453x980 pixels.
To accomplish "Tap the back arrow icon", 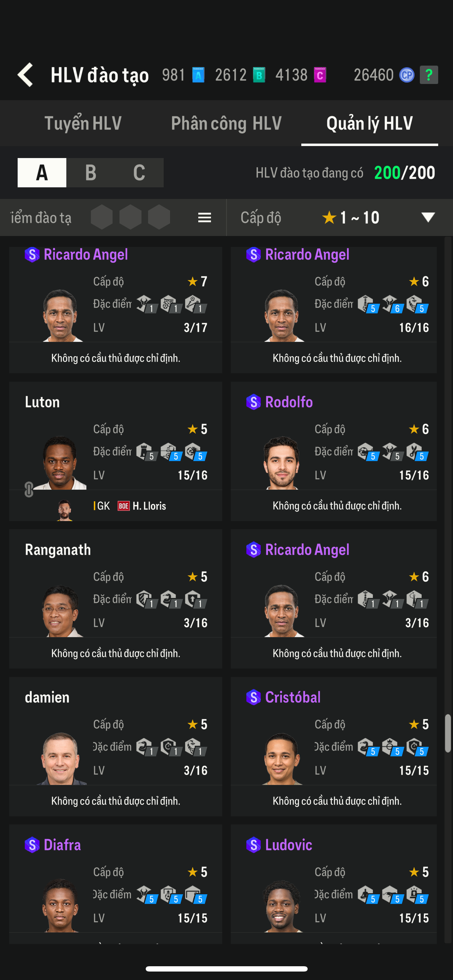I will pos(25,74).
